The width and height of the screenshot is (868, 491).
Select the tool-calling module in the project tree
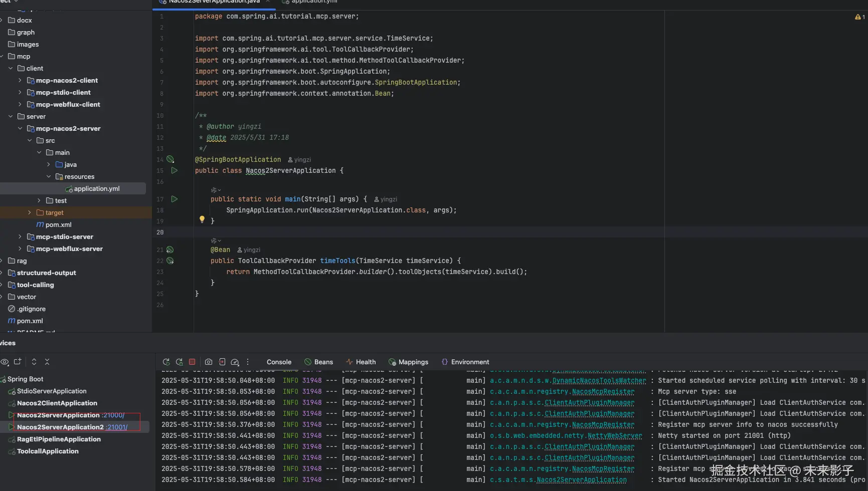[35, 285]
